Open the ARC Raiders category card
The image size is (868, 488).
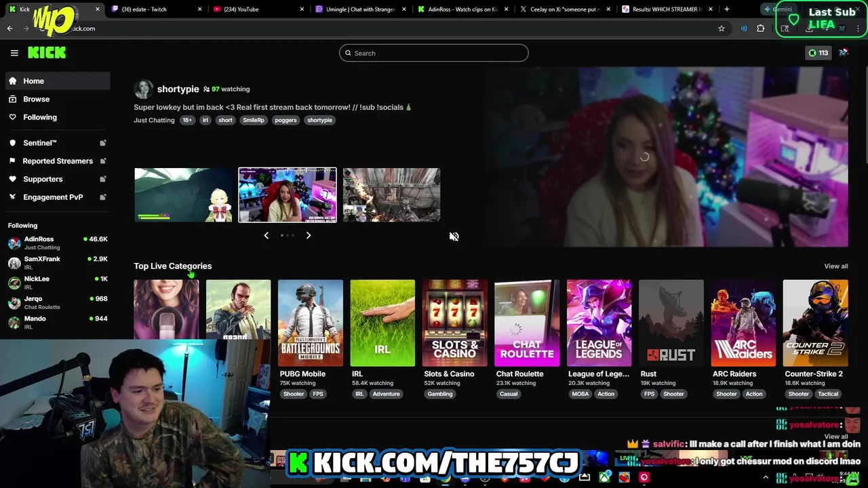[x=743, y=323]
